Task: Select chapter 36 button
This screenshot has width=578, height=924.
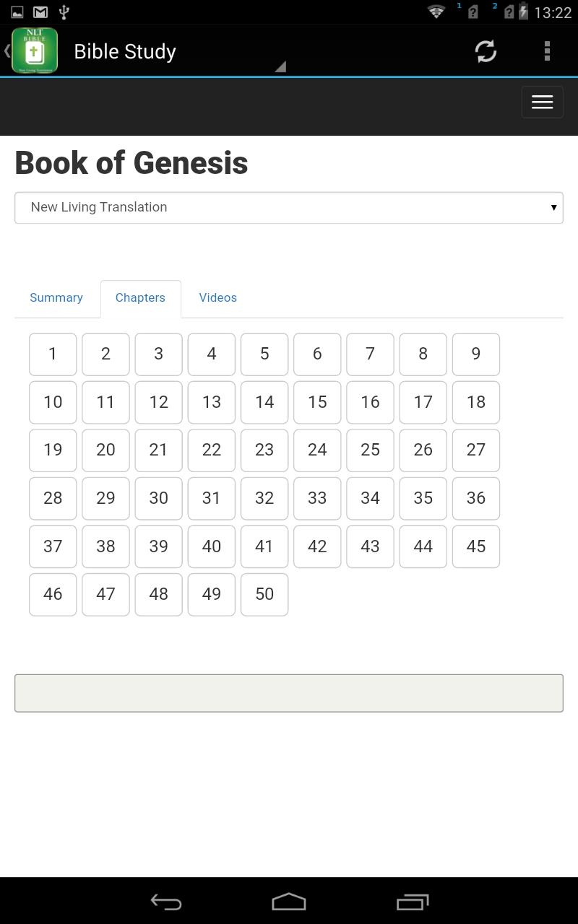Action: [476, 498]
